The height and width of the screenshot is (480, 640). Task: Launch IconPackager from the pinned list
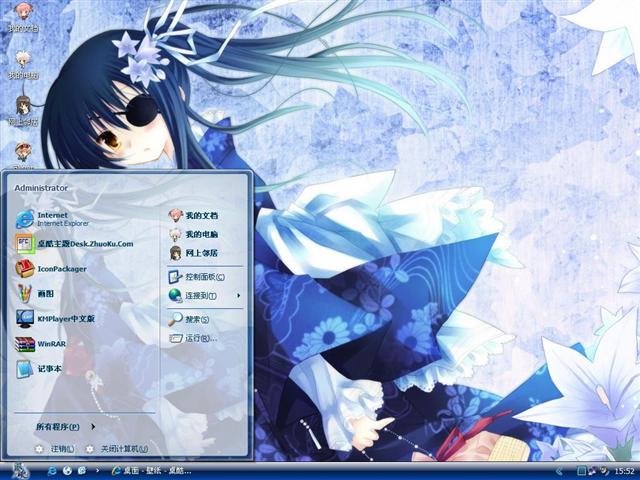(x=60, y=268)
